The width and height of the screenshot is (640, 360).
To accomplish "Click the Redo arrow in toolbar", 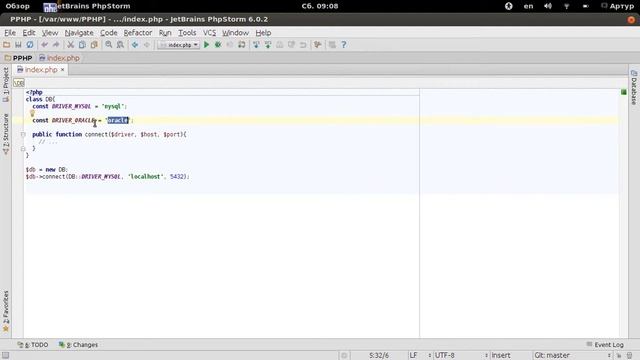I will point(56,44).
